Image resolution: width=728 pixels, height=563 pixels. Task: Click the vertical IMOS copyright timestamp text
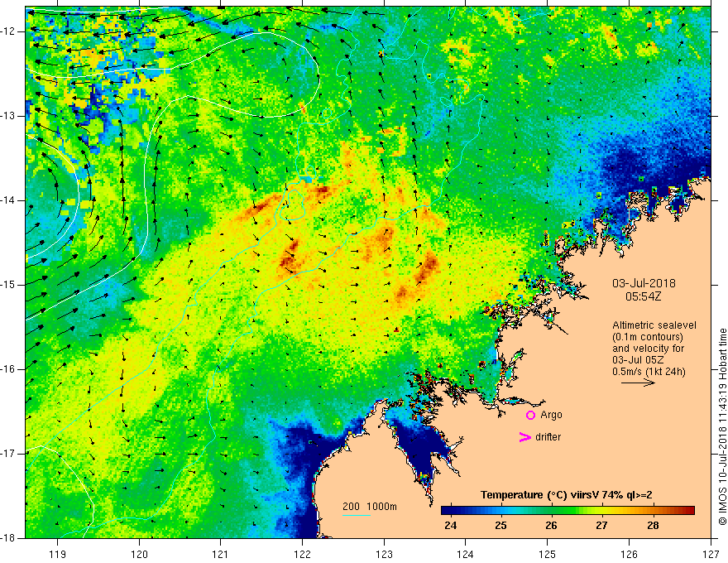coord(722,427)
